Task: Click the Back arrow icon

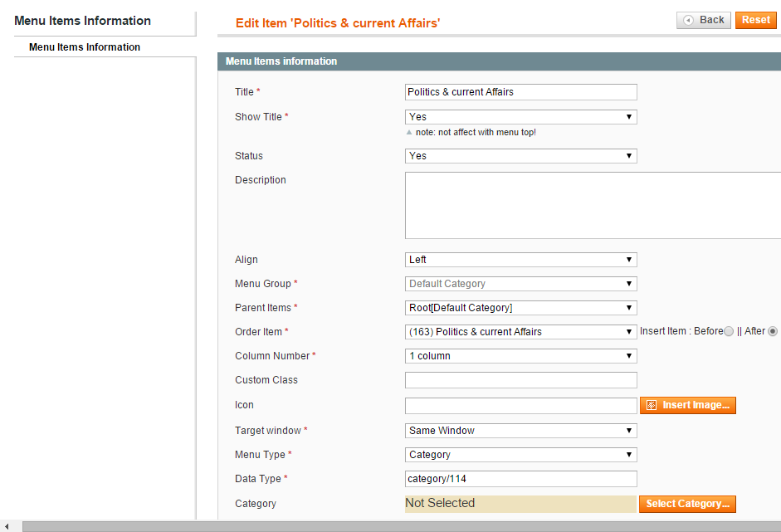Action: coord(688,21)
